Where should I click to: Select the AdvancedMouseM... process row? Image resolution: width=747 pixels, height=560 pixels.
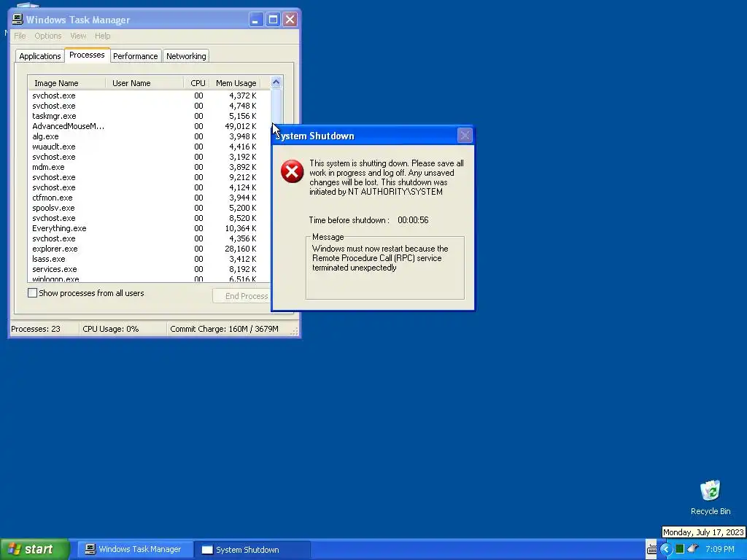(149, 126)
